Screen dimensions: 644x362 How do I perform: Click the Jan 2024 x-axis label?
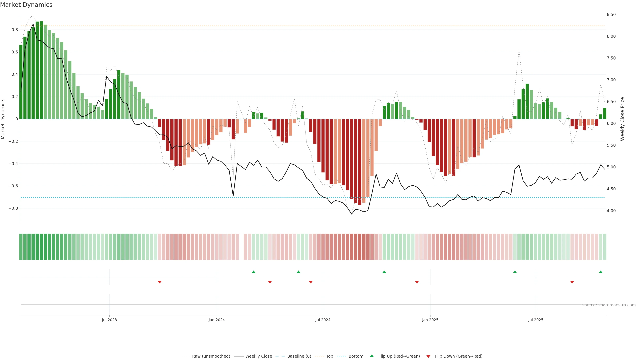click(x=217, y=320)
